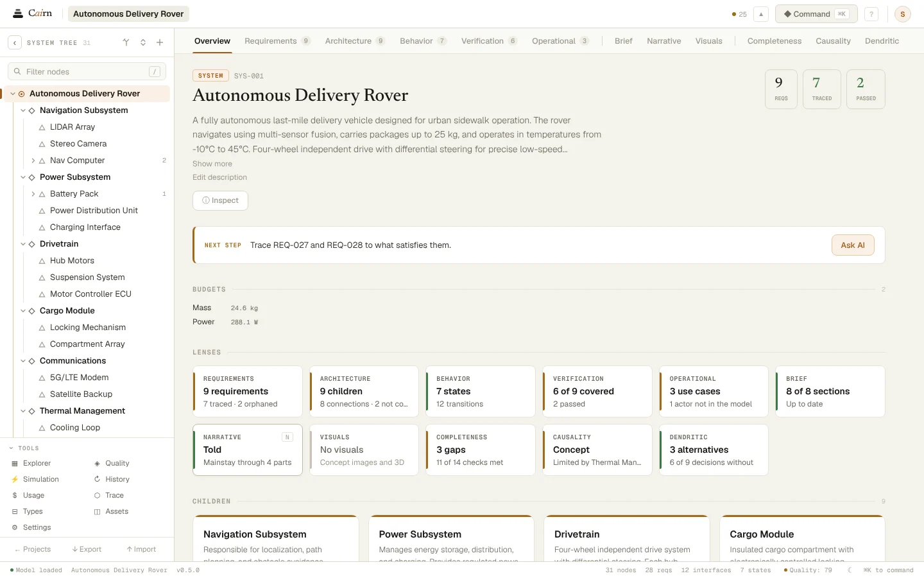Open the user avatar S menu

[903, 14]
